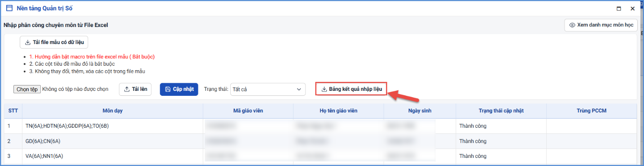The height and width of the screenshot is (166, 644).
Task: Close the Nền tảng Quản trị Số window
Action: 632,9
